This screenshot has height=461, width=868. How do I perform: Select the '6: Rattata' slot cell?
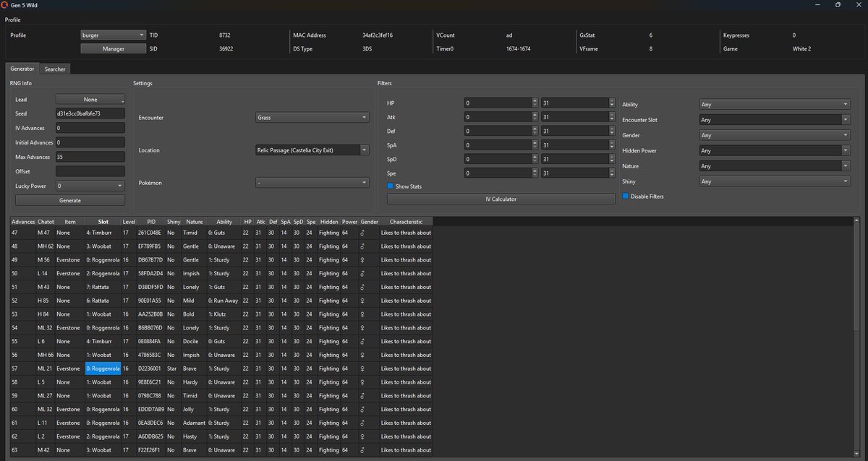[103, 301]
